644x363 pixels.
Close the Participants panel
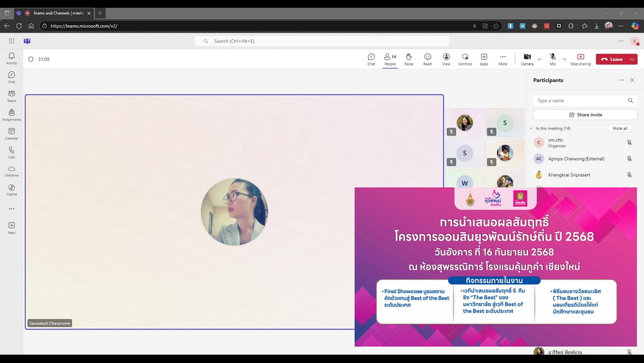[632, 80]
